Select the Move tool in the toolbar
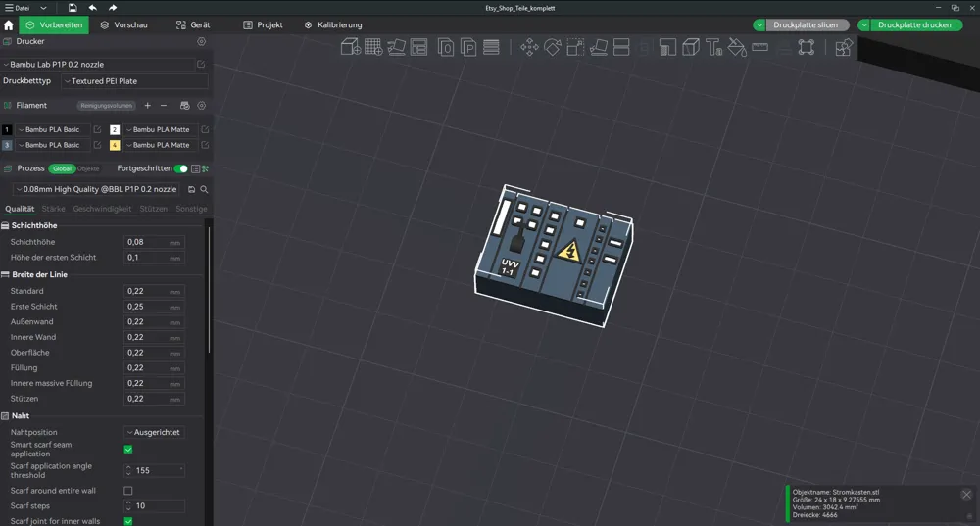The width and height of the screenshot is (980, 526). coord(529,47)
